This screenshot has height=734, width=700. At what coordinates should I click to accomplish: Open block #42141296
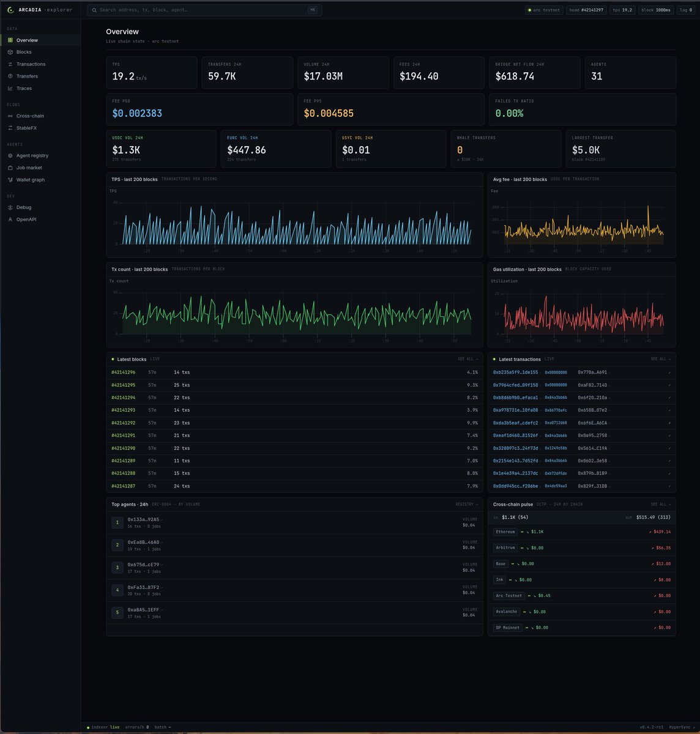pos(123,372)
